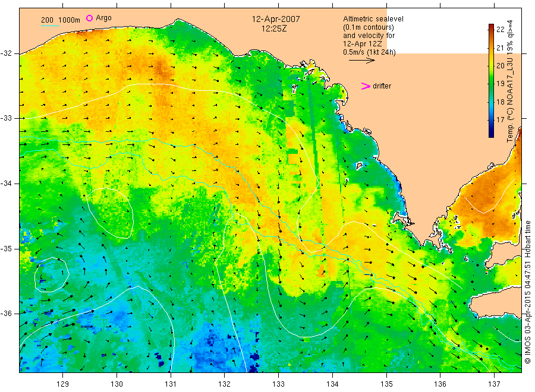The image size is (535, 392).
Task: Click the longitude axis label 129
Action: pos(63,384)
